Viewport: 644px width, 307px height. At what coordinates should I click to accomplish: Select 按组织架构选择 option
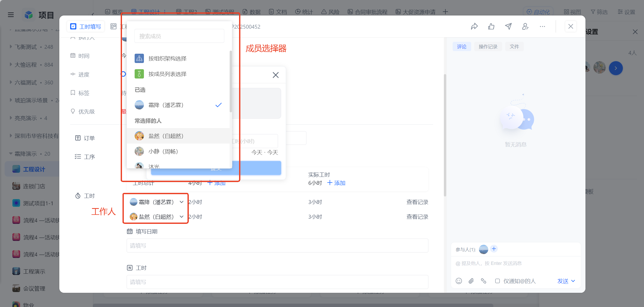click(178, 59)
